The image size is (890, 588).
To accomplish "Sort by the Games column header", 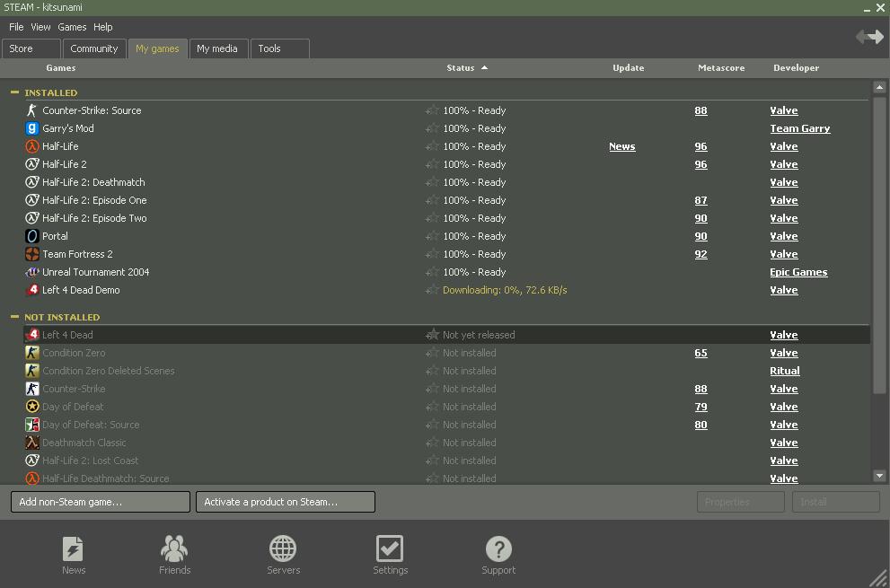I will click(61, 67).
